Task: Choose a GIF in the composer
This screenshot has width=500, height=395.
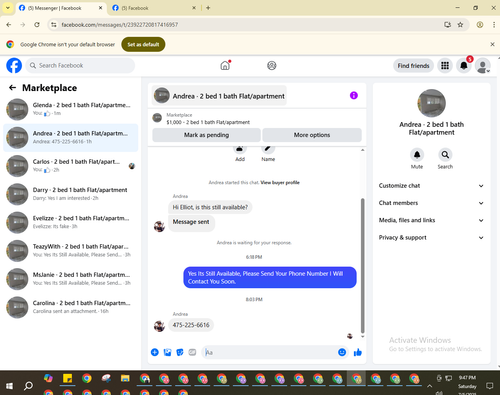Action: click(x=192, y=352)
